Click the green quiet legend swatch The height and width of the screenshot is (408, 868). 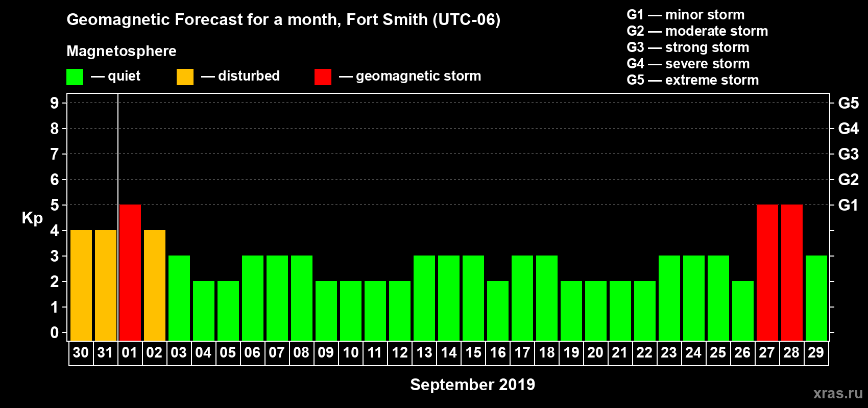[75, 77]
